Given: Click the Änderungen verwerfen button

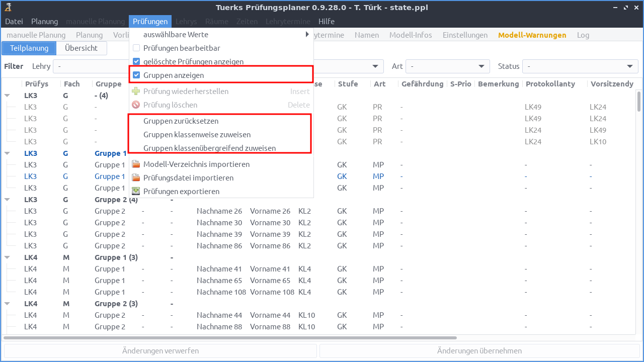Looking at the screenshot, I should [159, 350].
